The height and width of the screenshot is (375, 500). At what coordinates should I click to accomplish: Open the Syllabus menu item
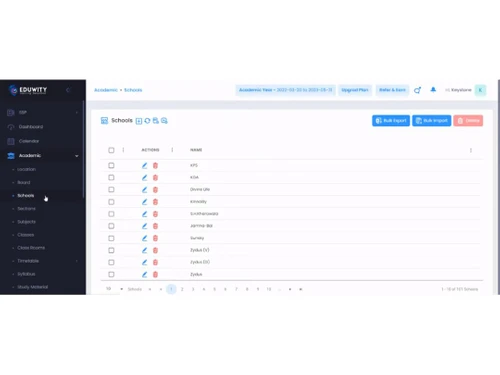(26, 274)
